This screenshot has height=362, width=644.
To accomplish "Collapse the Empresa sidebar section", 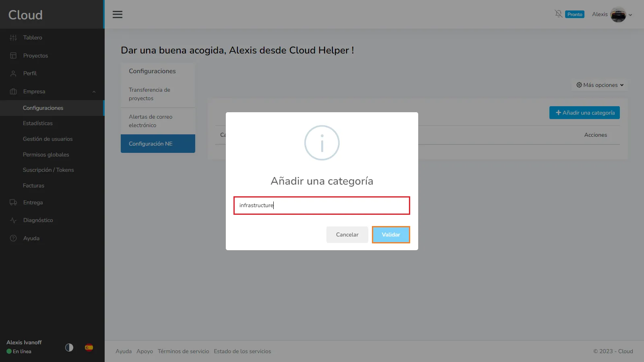I will point(94,92).
